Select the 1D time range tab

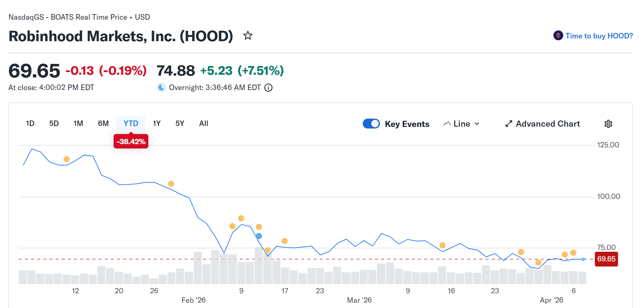click(x=30, y=124)
